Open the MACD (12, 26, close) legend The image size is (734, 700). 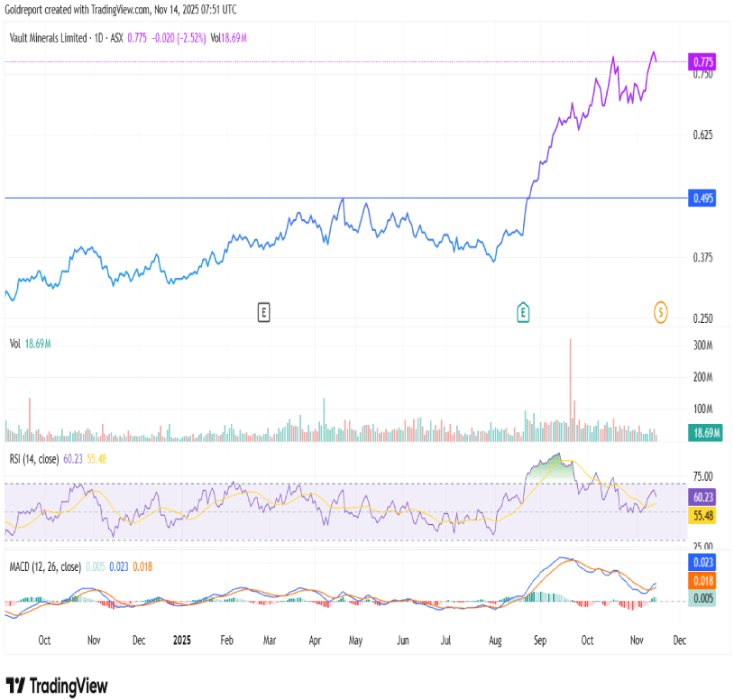point(44,566)
